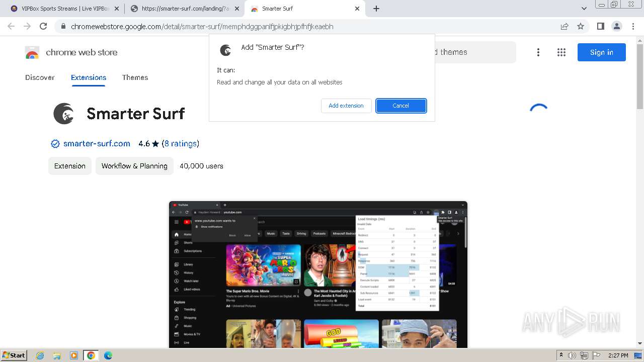Click the address bar URL field

point(312,27)
